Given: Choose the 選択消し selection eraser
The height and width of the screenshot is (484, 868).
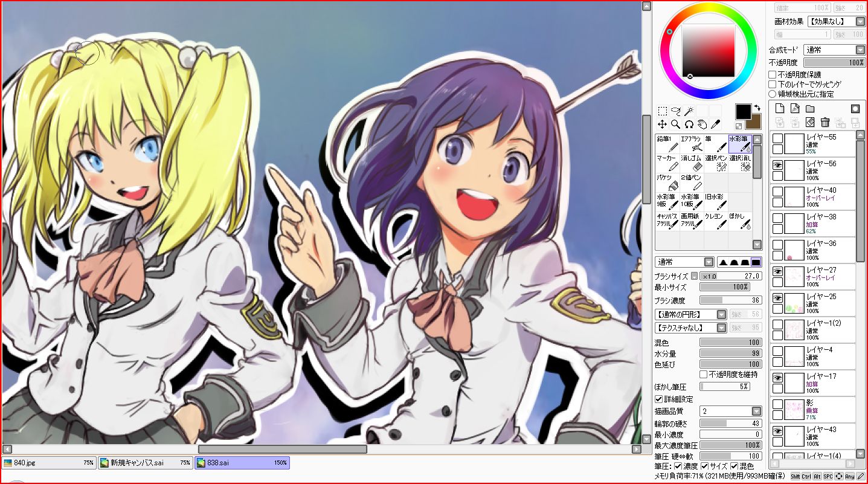Looking at the screenshot, I should coord(740,163).
